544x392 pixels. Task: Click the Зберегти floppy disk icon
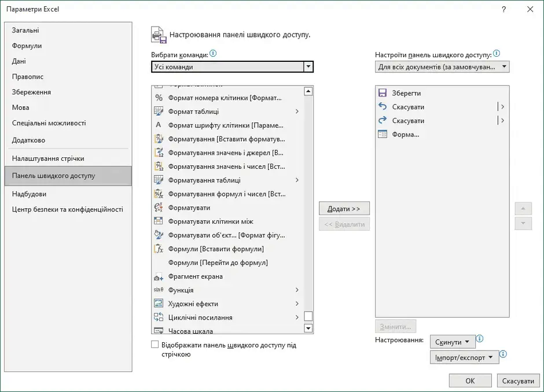pyautogui.click(x=383, y=93)
